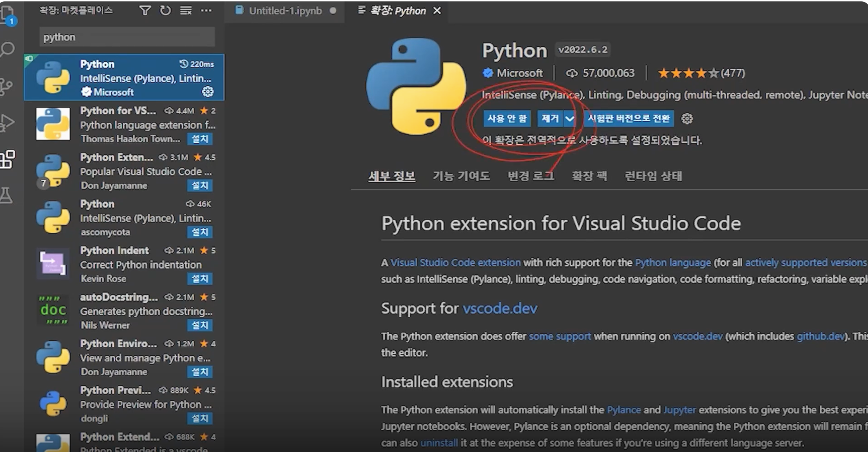Open the 기능 기여도 tab

point(461,176)
